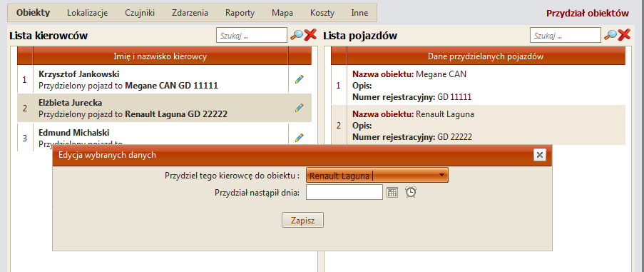Focus the driver list search field
Viewport: 644px width, 272px height.
[252, 35]
